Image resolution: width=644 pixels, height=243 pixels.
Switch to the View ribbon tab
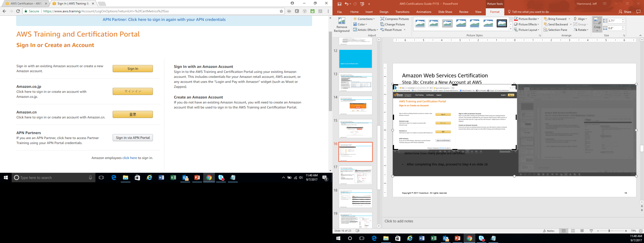[478, 12]
